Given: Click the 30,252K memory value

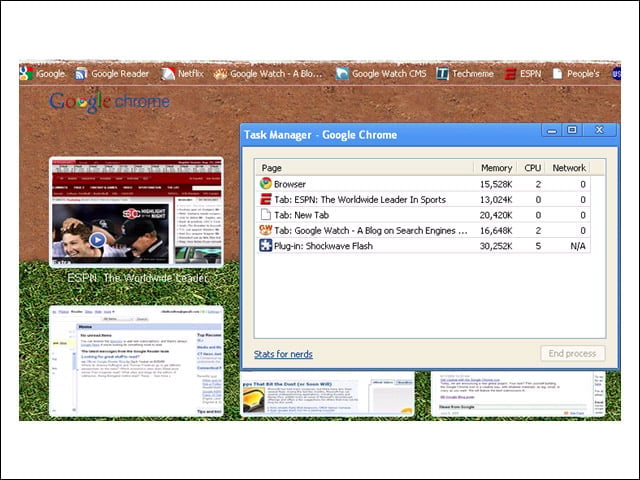Looking at the screenshot, I should (x=496, y=246).
